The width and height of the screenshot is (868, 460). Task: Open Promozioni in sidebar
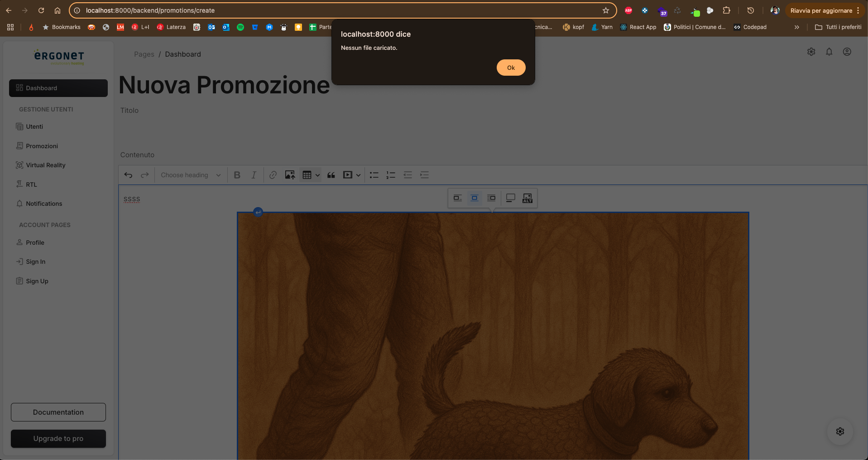(42, 146)
